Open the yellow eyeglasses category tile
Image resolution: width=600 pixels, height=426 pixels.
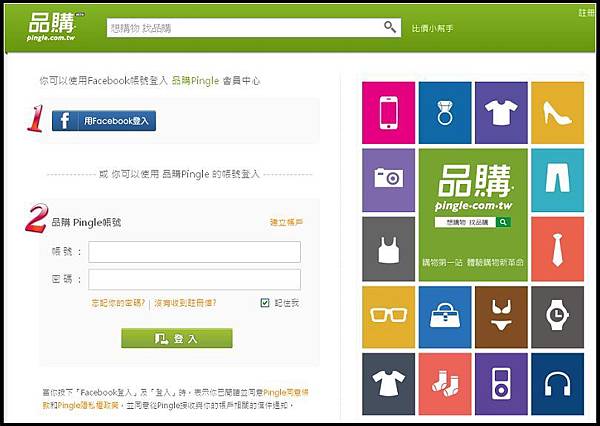388,317
